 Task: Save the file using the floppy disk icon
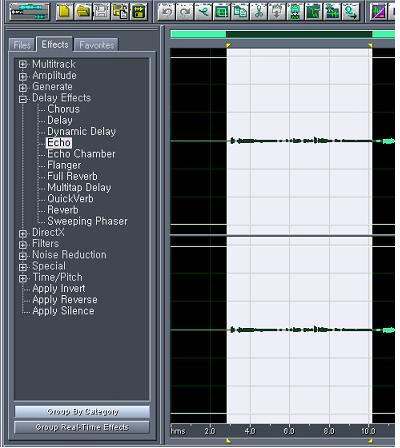point(101,12)
